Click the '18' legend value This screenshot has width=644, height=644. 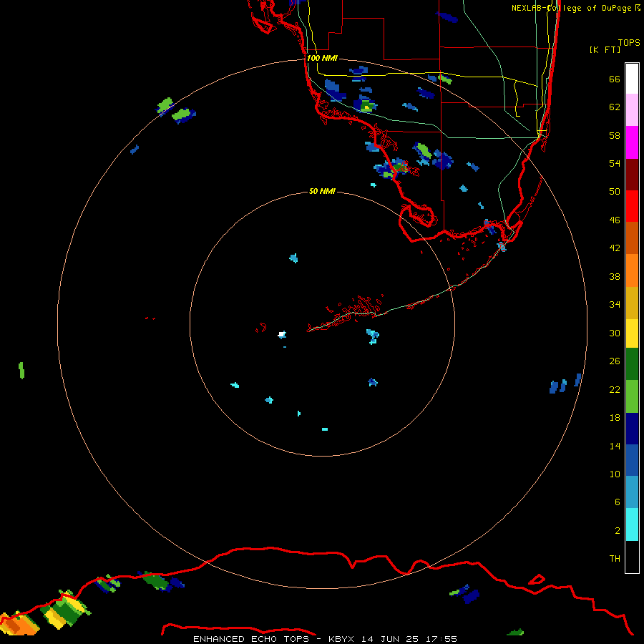[615, 418]
